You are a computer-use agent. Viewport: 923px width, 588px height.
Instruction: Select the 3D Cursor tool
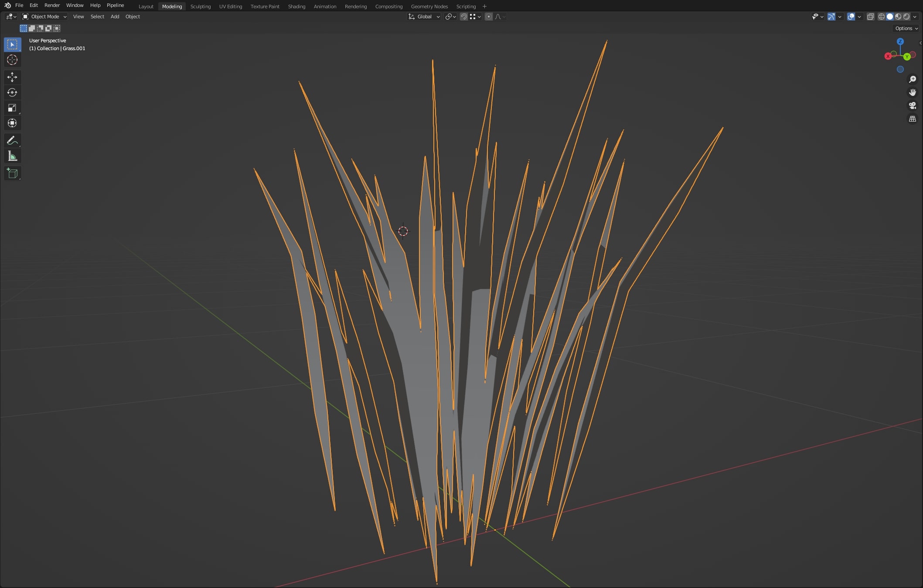click(12, 60)
